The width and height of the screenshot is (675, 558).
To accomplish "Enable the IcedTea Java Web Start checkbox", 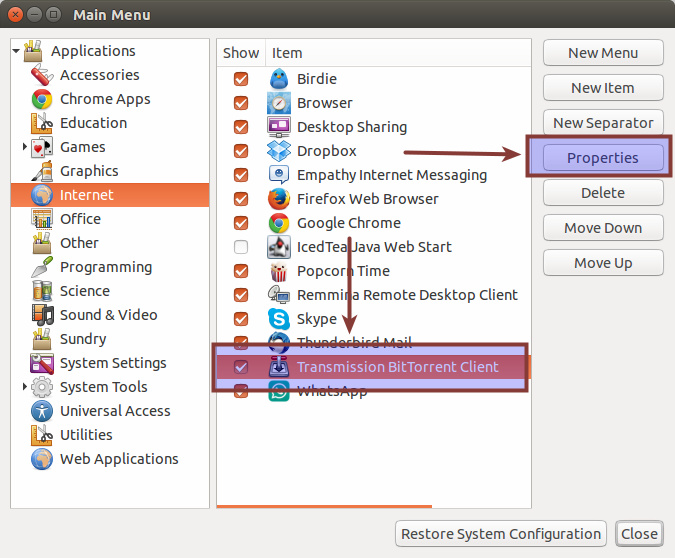I will (241, 247).
